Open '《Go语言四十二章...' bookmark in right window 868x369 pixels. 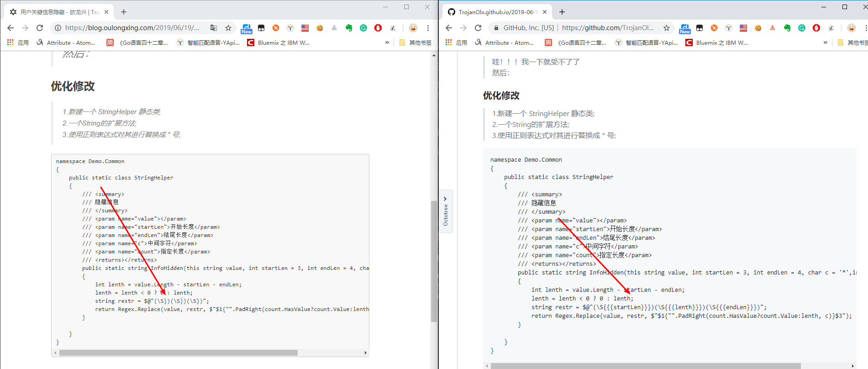tap(576, 42)
